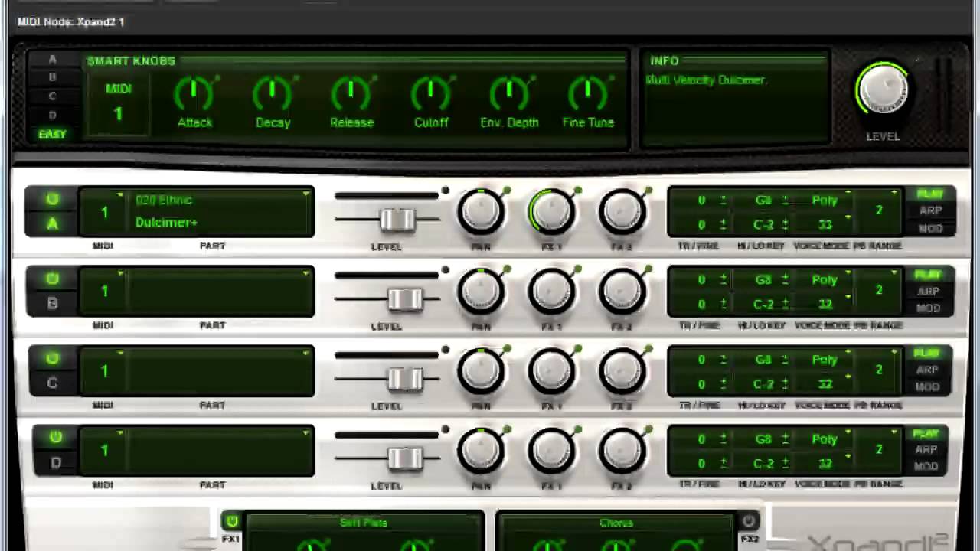Screen dimensions: 980x551
Task: Select smart knobs page A
Action: (52, 60)
